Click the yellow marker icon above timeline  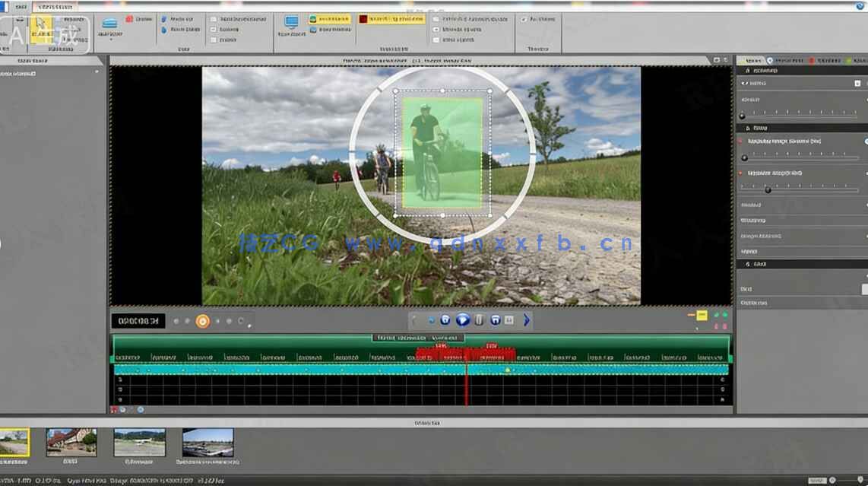coord(702,315)
